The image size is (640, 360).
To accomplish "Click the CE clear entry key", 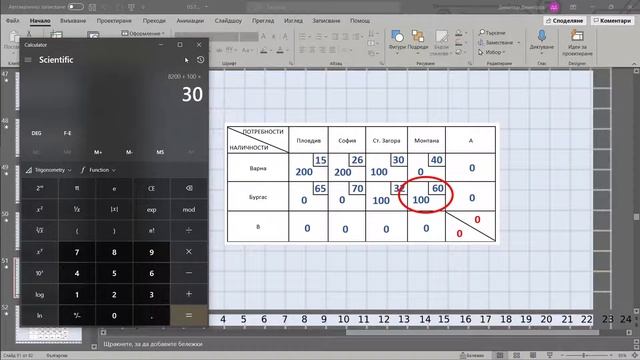I will click(151, 188).
